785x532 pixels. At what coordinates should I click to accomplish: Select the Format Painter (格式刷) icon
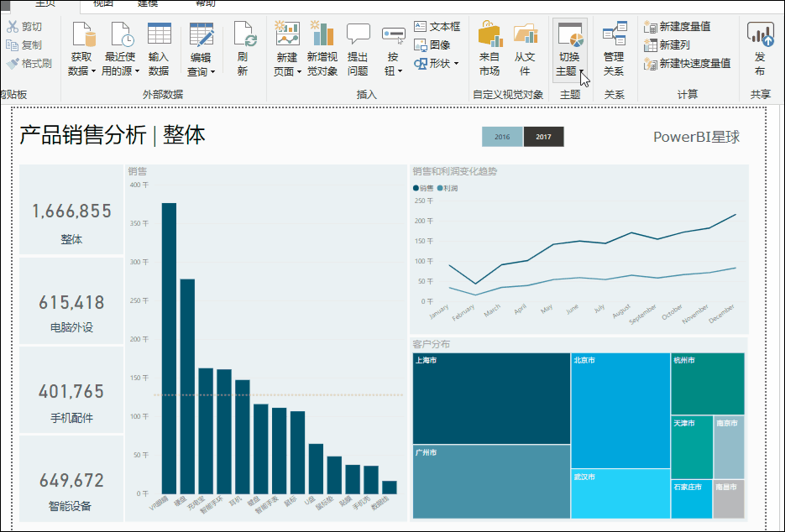click(x=12, y=64)
